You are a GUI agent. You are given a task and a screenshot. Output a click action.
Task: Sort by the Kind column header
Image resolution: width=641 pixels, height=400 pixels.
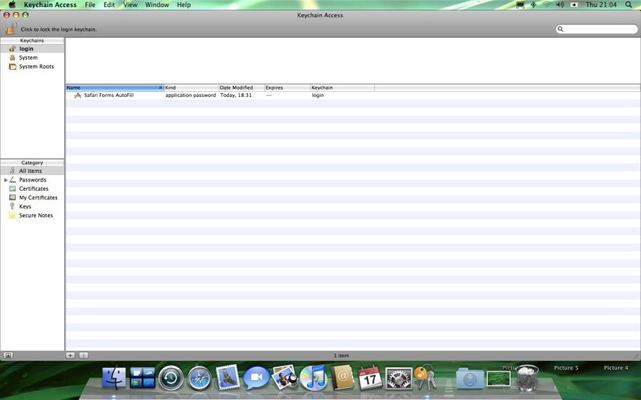191,88
